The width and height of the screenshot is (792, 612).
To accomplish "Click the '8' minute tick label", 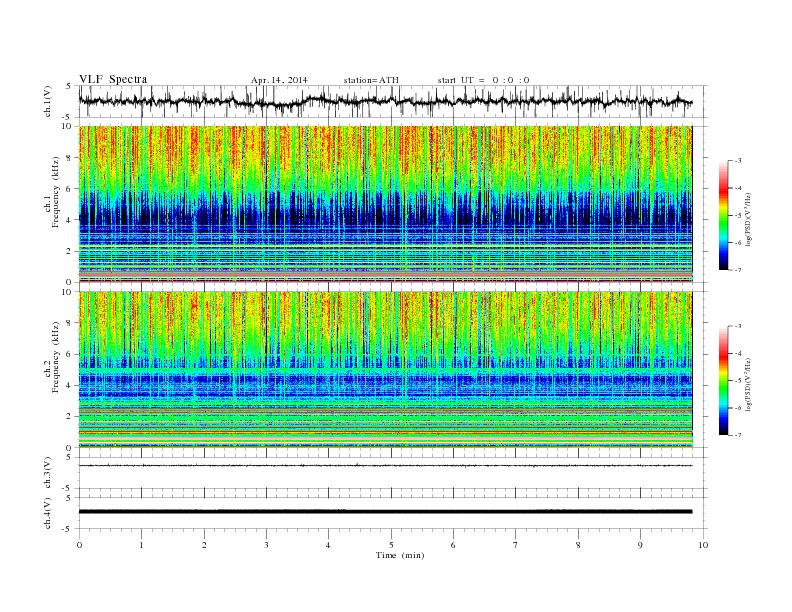I will [578, 545].
